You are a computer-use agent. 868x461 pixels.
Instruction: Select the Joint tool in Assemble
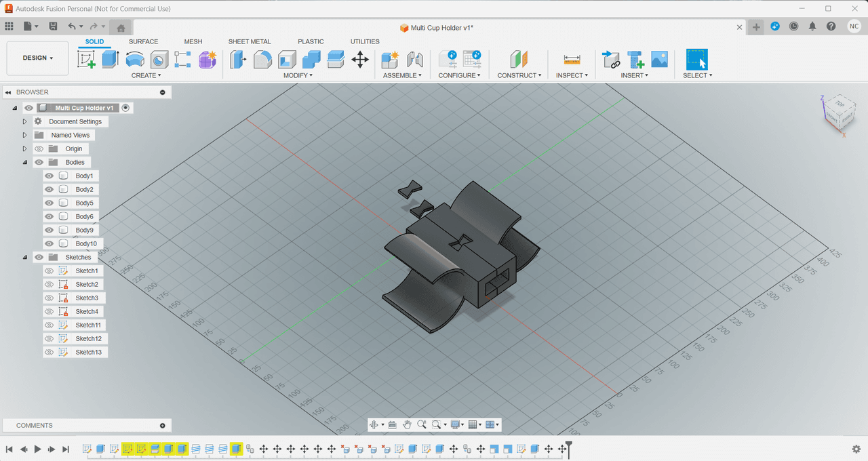[x=414, y=60]
